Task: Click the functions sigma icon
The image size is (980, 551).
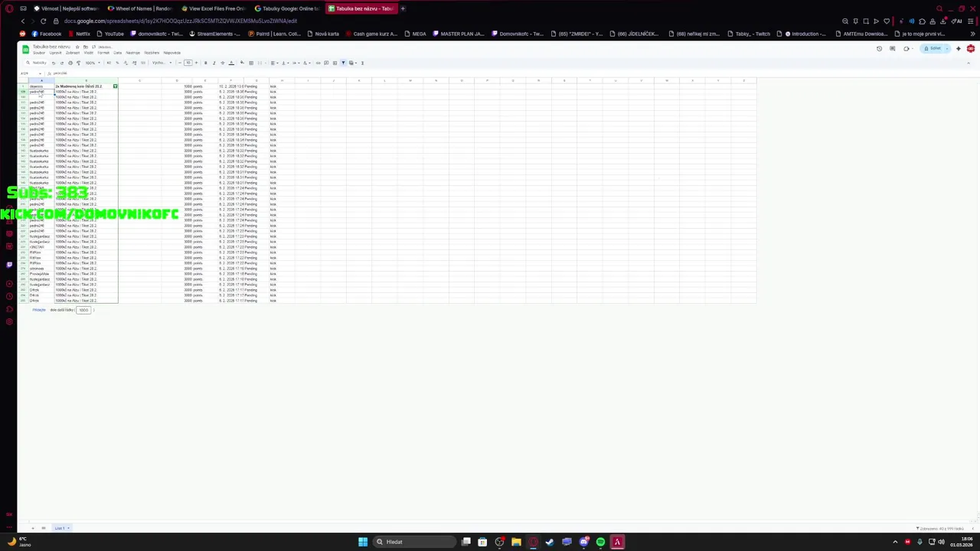Action: pyautogui.click(x=362, y=63)
